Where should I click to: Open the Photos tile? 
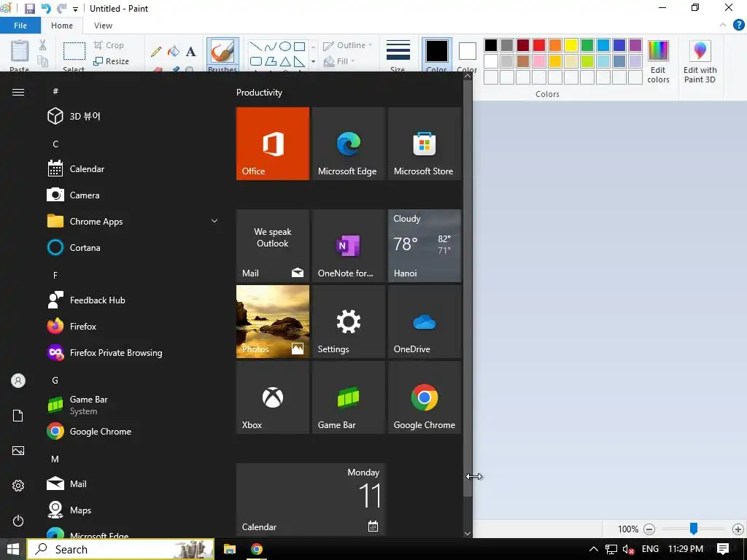(273, 322)
